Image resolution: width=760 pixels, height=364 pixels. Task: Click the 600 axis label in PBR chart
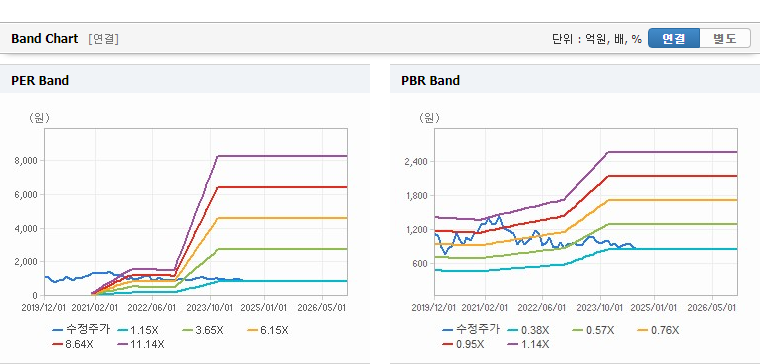(421, 264)
